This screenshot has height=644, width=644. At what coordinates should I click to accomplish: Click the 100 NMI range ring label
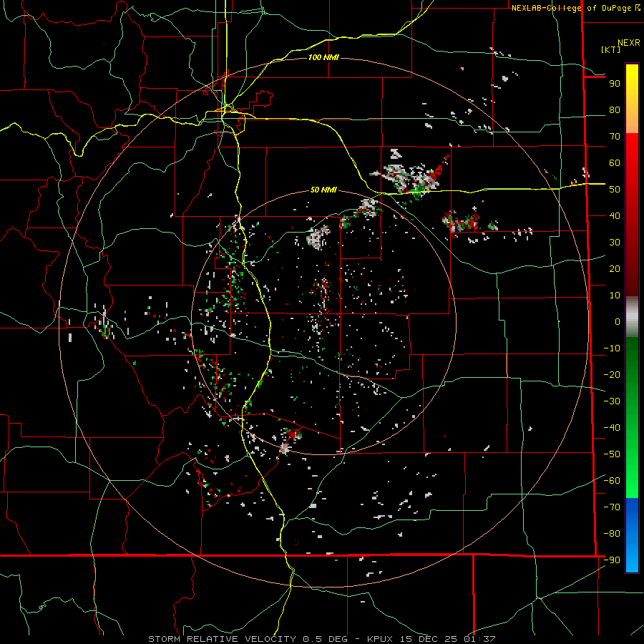tap(323, 57)
